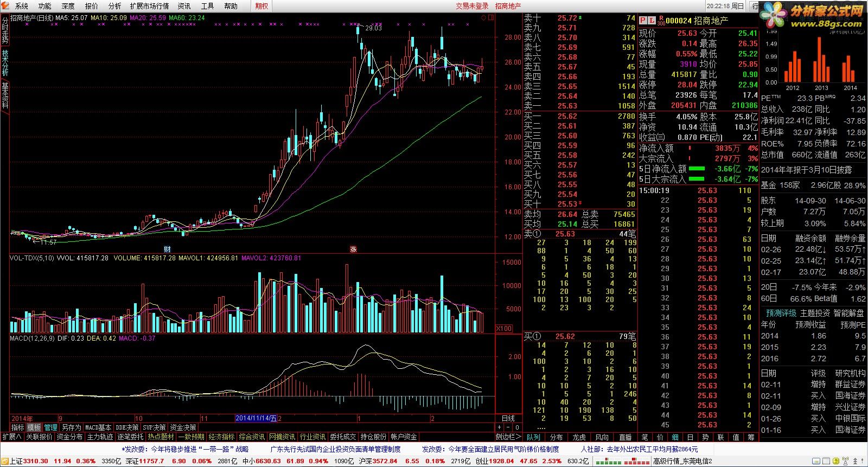Open the 功能 menu
Image resolution: width=868 pixels, height=467 pixels.
(44, 6)
